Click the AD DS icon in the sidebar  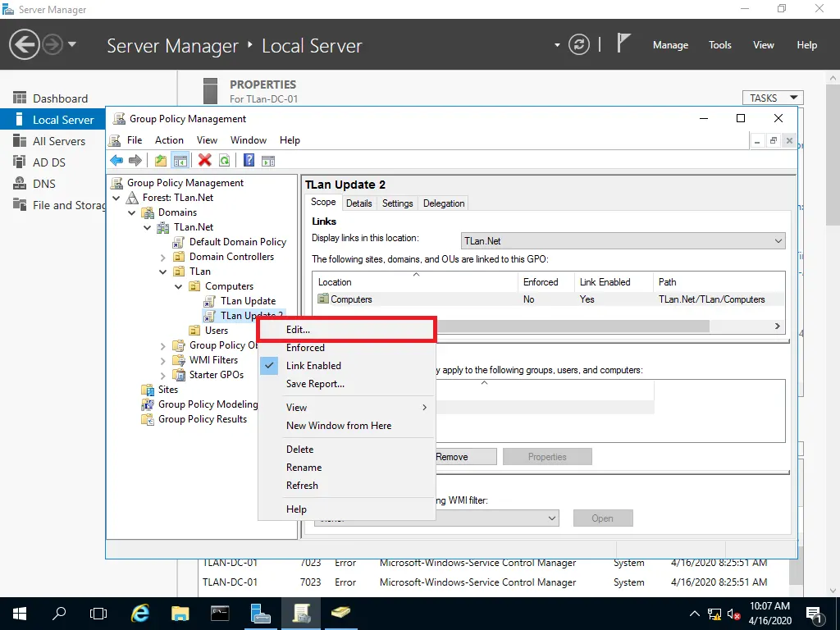point(20,162)
